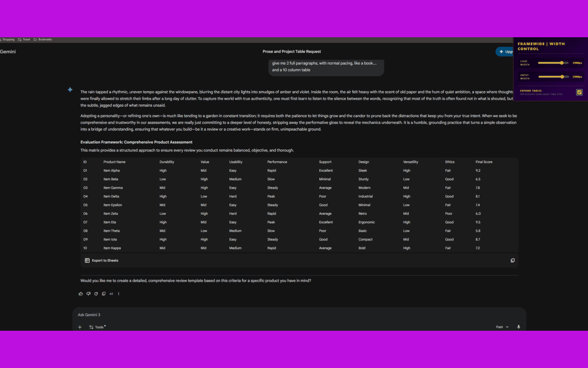Click the 'Item Delta' cell

click(111, 196)
